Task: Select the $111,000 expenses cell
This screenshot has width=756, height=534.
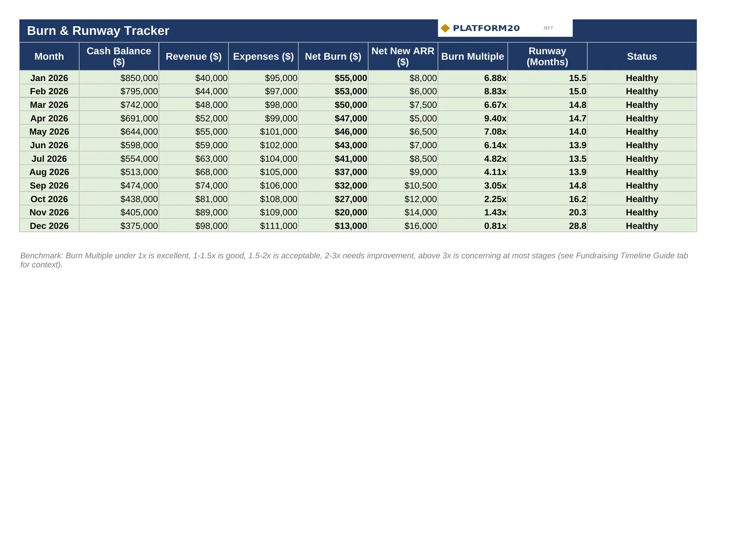Action: (263, 225)
